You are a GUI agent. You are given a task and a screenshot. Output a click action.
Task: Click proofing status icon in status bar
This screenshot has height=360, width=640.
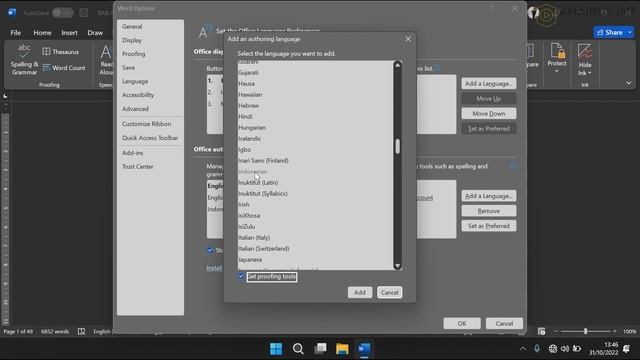point(81,331)
